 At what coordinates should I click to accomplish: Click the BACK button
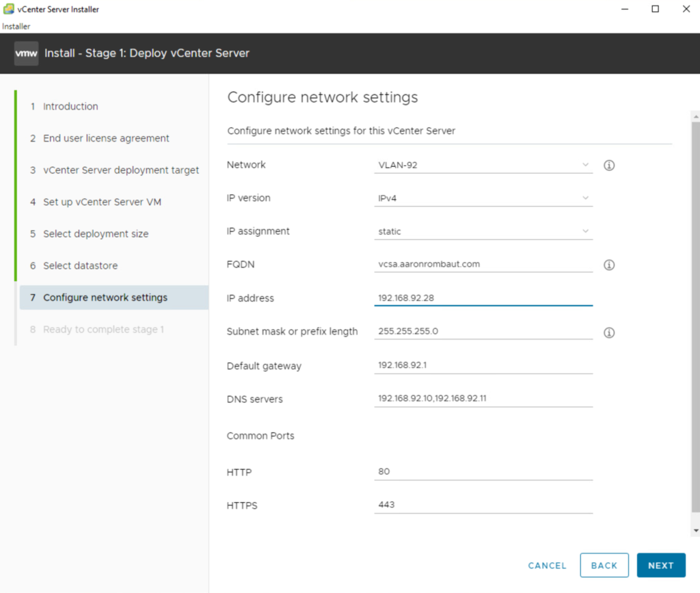point(604,566)
